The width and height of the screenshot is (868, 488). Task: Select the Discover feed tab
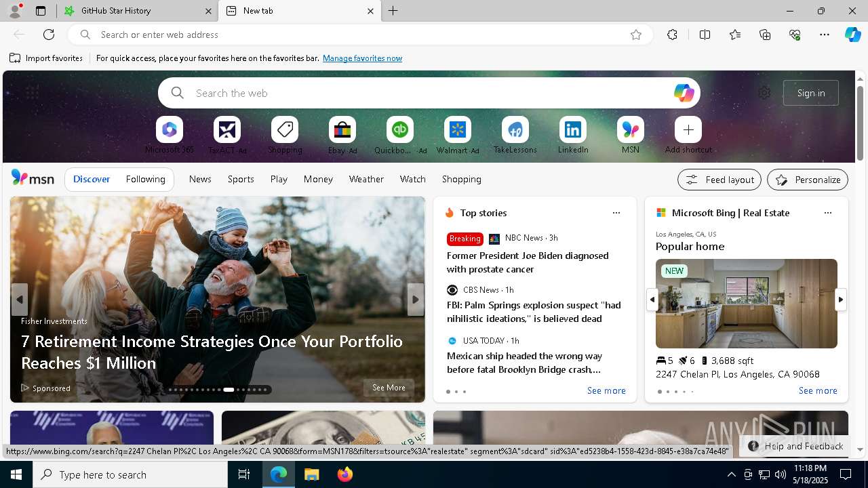[x=92, y=179]
